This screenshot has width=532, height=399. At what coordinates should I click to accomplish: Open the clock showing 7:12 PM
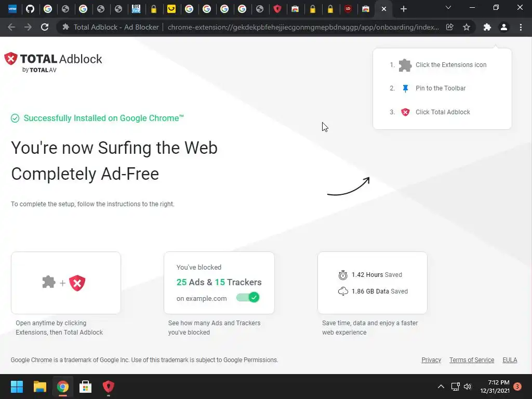[495, 387]
